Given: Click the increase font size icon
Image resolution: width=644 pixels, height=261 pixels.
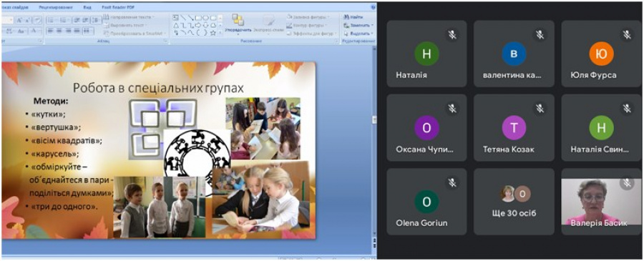Looking at the screenshot, I should (19, 20).
